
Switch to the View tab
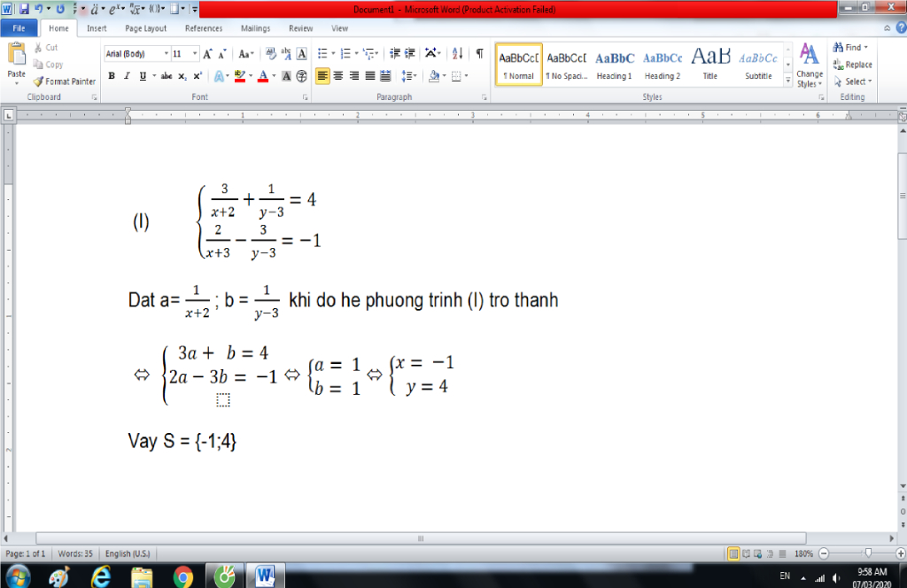pyautogui.click(x=339, y=27)
